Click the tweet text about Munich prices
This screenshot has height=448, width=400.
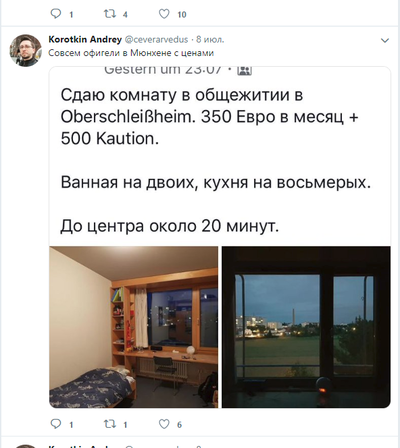pyautogui.click(x=131, y=53)
